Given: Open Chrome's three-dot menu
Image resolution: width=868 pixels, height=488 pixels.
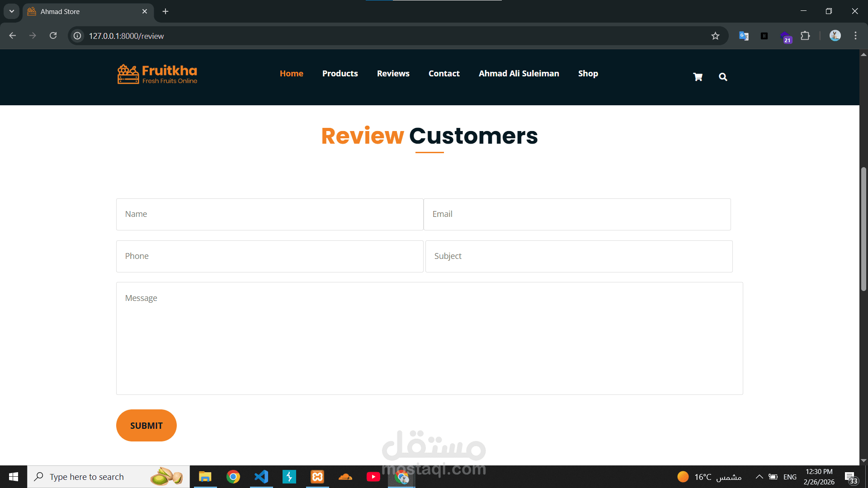Looking at the screenshot, I should [855, 36].
